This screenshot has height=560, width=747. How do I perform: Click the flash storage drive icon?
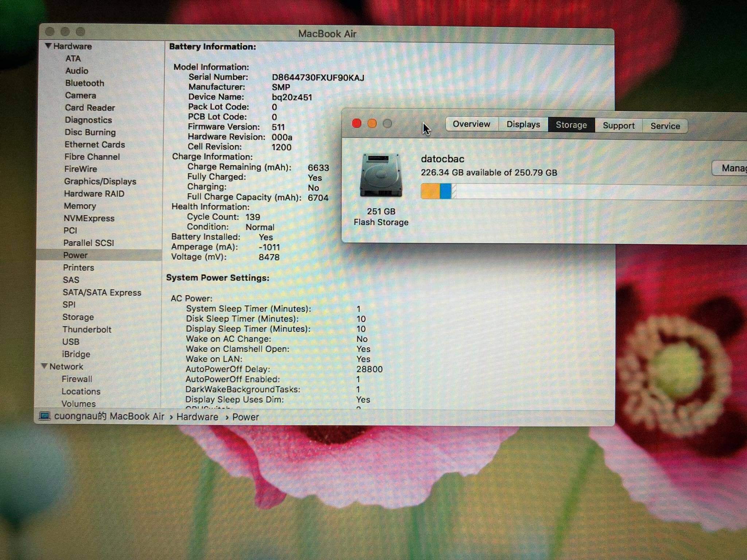(381, 176)
